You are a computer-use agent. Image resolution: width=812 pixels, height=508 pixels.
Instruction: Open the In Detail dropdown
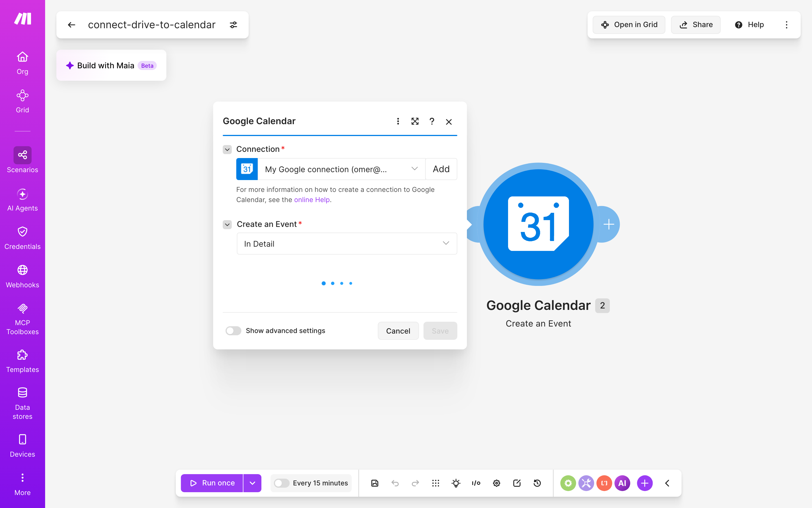pyautogui.click(x=347, y=244)
